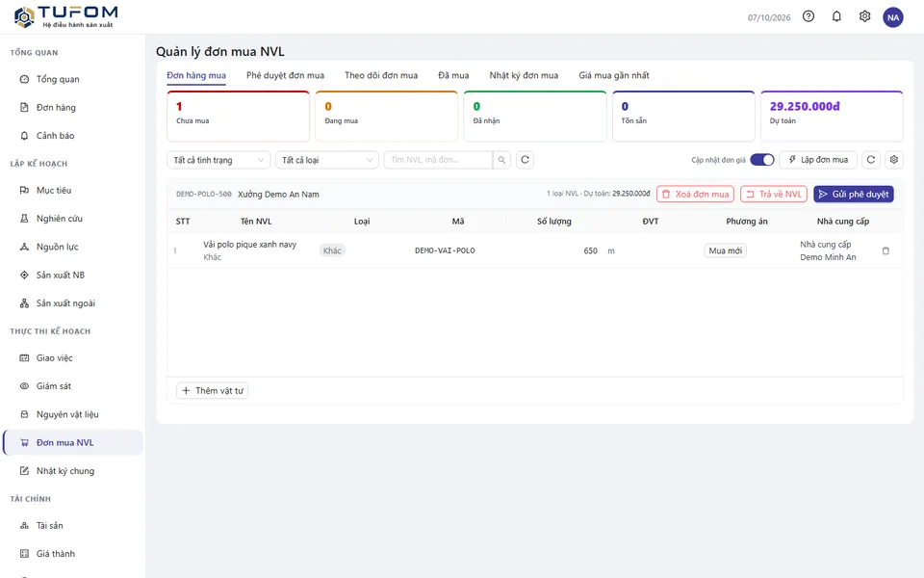Viewport: 924px width, 578px height.
Task: Click the Xoá đơn mua button
Action: point(695,194)
